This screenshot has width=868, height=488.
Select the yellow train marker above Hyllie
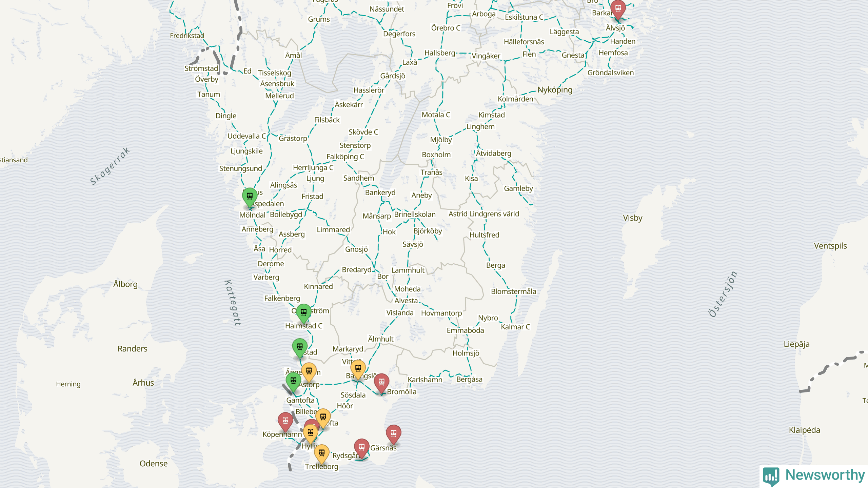coord(310,432)
